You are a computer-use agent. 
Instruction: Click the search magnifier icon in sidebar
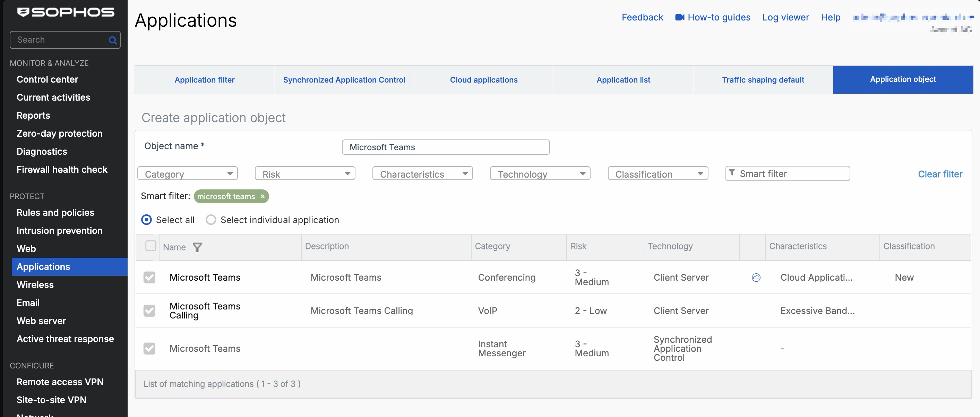113,40
